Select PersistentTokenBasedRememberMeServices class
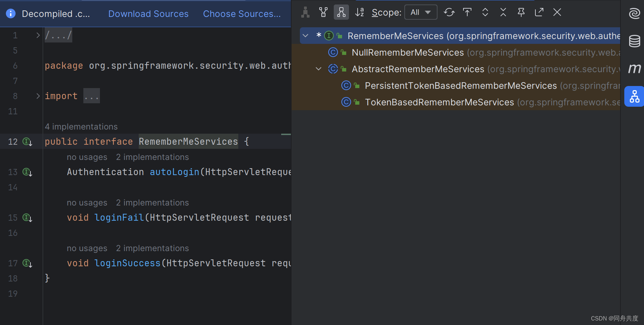 coord(461,86)
